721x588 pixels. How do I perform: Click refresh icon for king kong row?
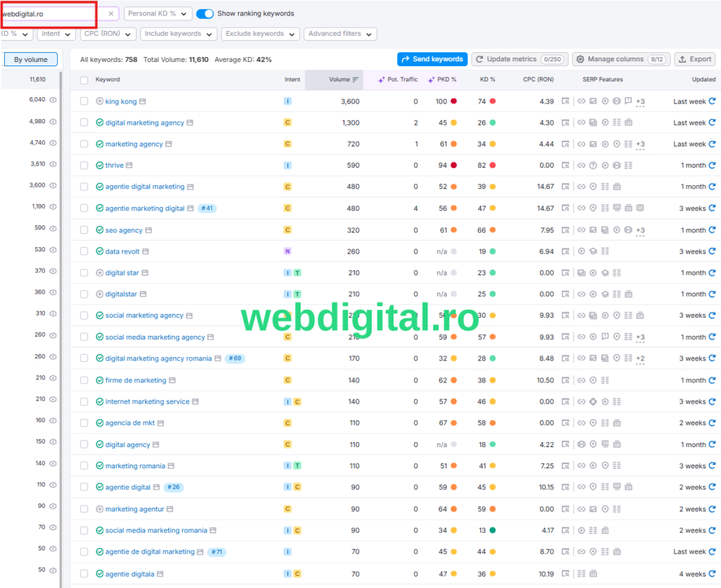[x=712, y=101]
